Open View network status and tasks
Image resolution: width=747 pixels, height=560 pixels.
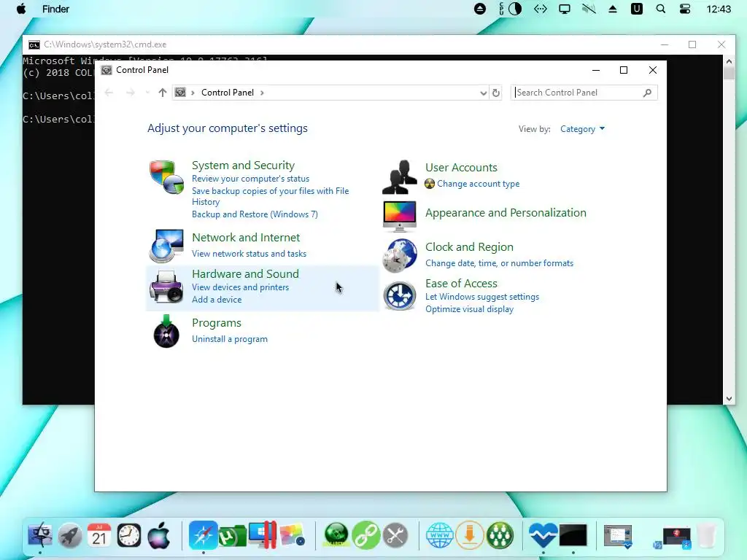pos(249,254)
